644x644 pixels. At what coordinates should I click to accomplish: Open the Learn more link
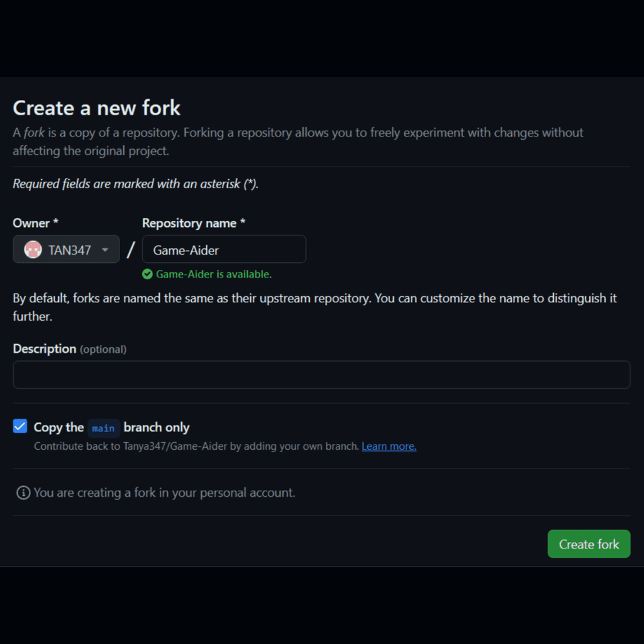389,446
